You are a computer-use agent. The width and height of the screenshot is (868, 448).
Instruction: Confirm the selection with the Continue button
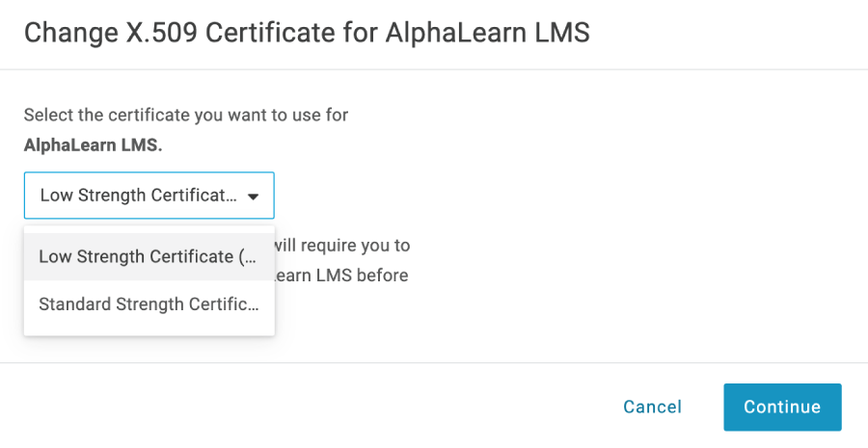(782, 408)
